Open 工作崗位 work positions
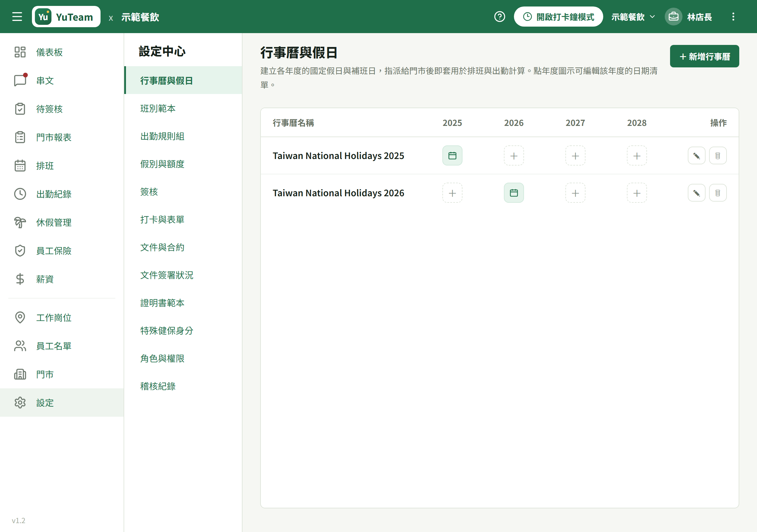Image resolution: width=757 pixels, height=532 pixels. 62,317
